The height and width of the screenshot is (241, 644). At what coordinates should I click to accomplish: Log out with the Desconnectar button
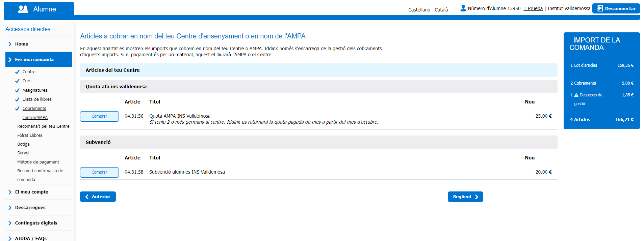(616, 8)
